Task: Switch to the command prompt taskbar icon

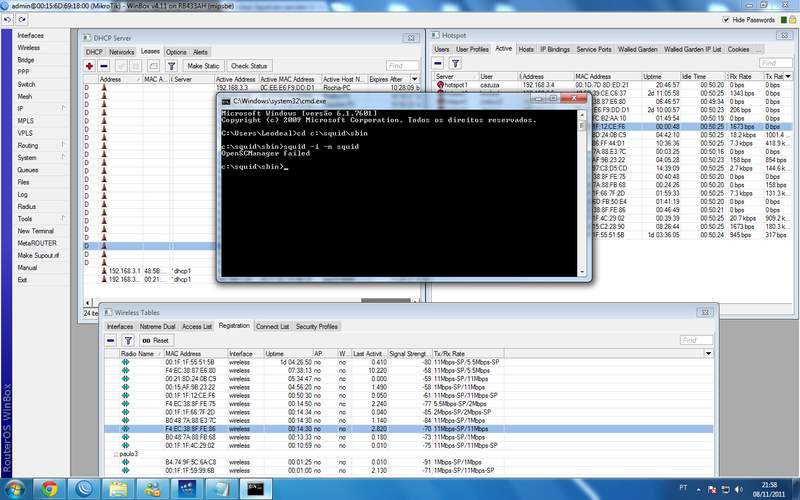Action: [x=256, y=489]
